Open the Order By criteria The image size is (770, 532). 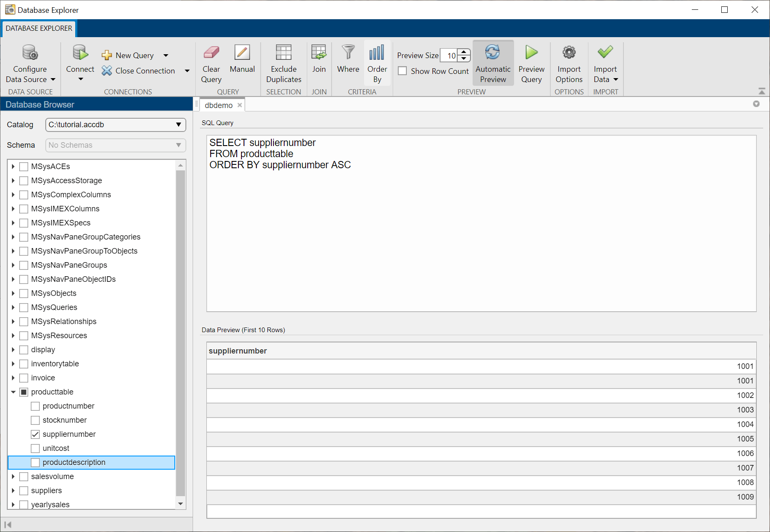(x=377, y=64)
